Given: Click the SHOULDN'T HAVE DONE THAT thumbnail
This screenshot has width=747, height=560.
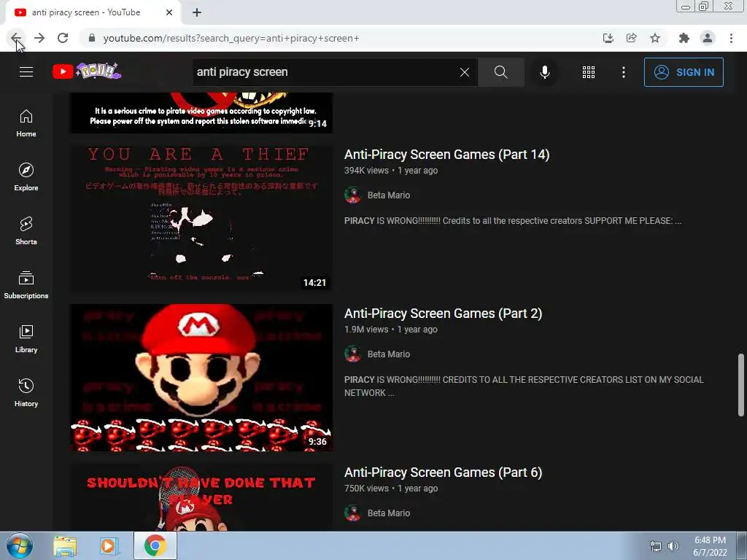Looking at the screenshot, I should [201, 497].
